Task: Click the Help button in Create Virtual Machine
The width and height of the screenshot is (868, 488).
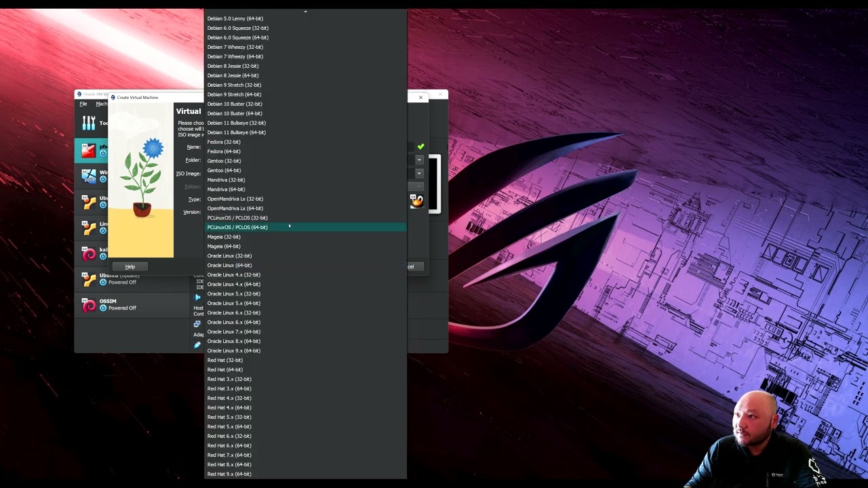Action: (x=130, y=266)
